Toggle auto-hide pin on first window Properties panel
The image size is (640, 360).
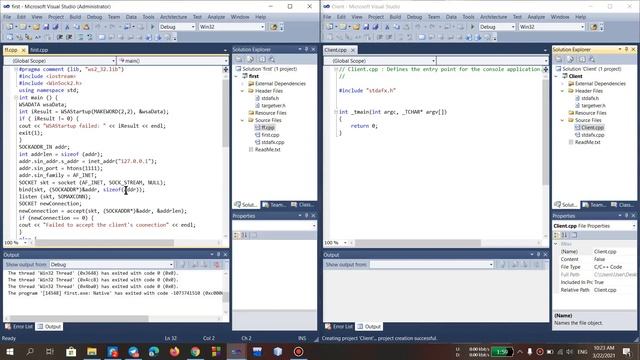coord(307,216)
